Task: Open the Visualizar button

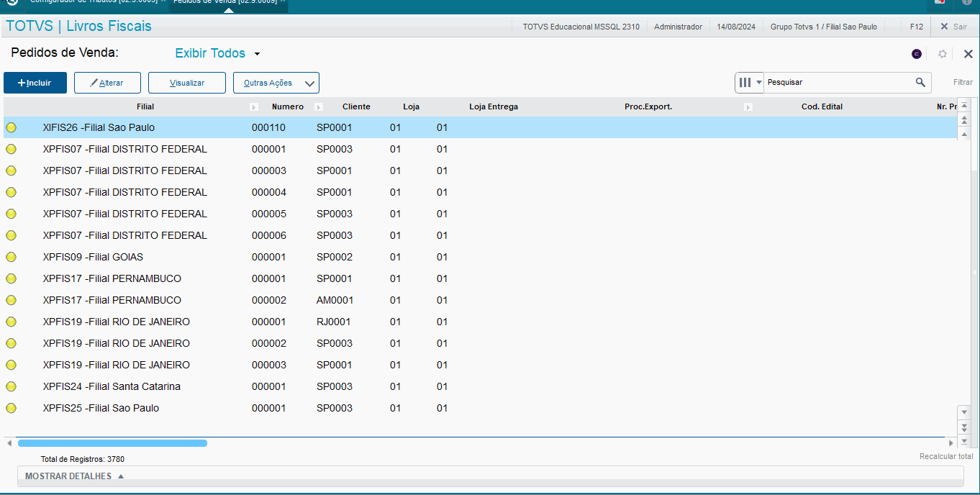Action: tap(187, 83)
